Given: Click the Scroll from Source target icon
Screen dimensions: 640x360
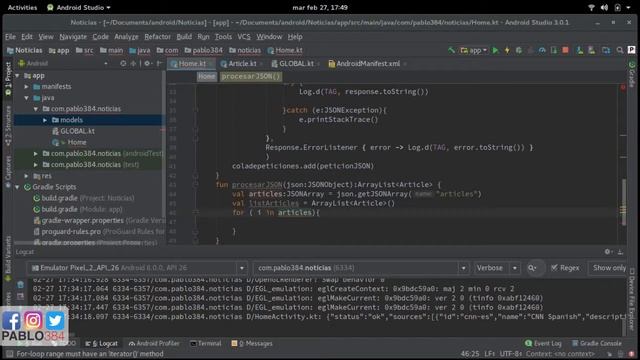Looking at the screenshot, I should [x=123, y=64].
